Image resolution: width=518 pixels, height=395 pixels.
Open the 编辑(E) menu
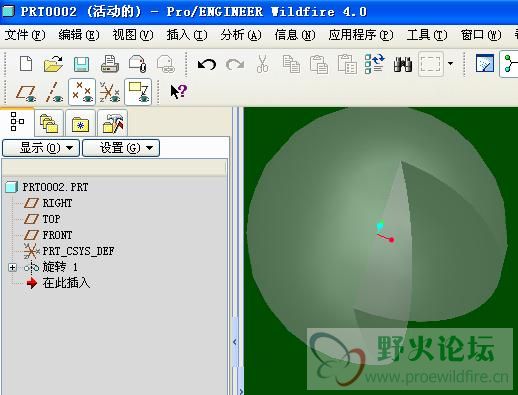[x=79, y=35]
